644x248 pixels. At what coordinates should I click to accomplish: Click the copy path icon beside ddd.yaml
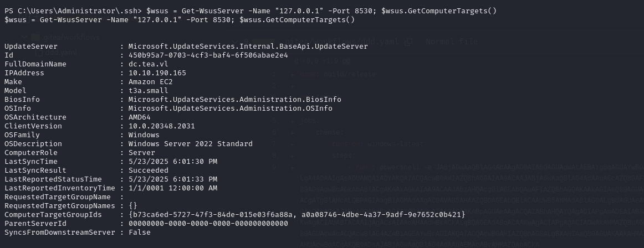point(407,42)
